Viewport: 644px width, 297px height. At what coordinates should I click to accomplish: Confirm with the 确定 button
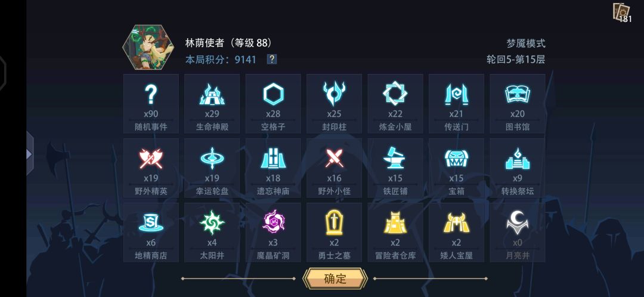pyautogui.click(x=335, y=279)
